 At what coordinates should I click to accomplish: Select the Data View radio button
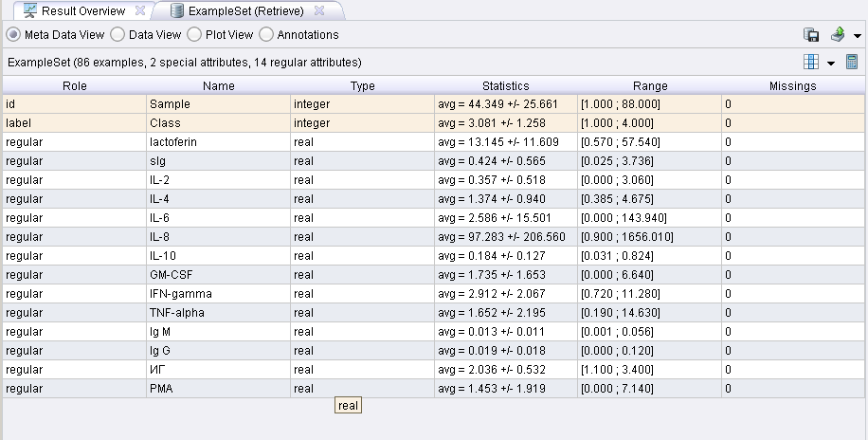[118, 34]
